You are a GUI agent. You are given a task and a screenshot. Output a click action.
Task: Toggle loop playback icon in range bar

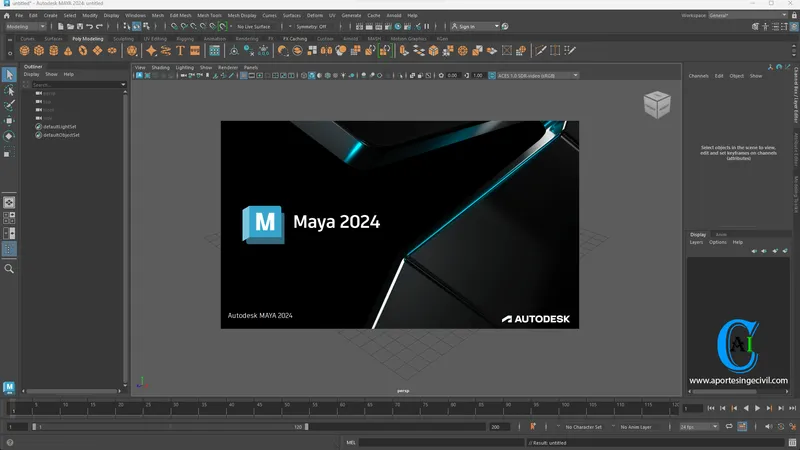729,427
